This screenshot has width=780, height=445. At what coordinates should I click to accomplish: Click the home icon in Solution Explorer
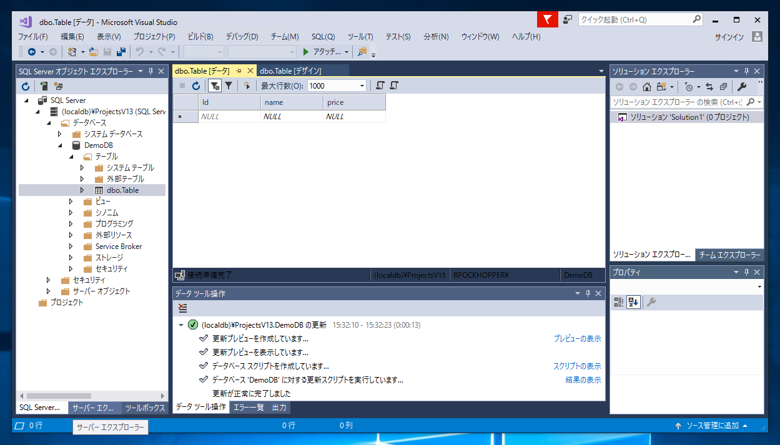click(x=647, y=87)
